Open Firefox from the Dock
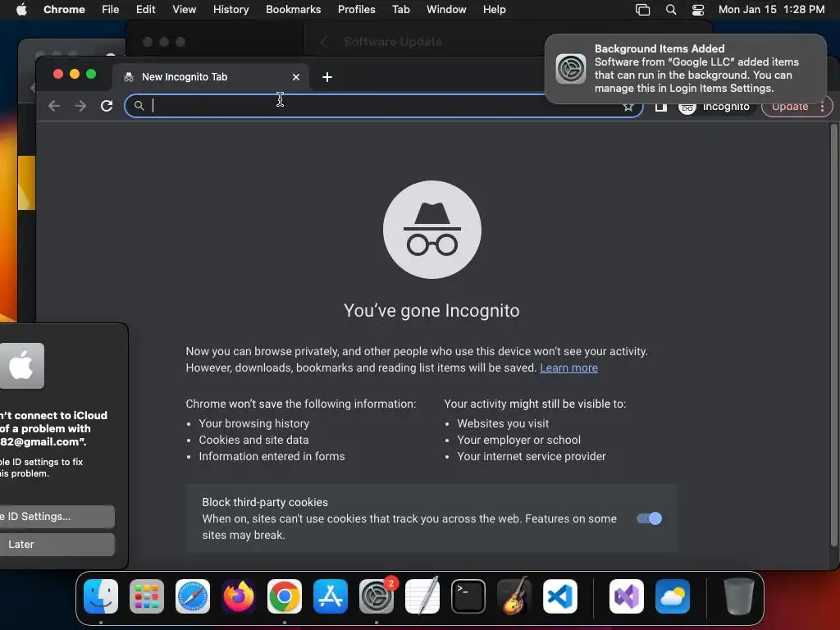 (x=239, y=596)
